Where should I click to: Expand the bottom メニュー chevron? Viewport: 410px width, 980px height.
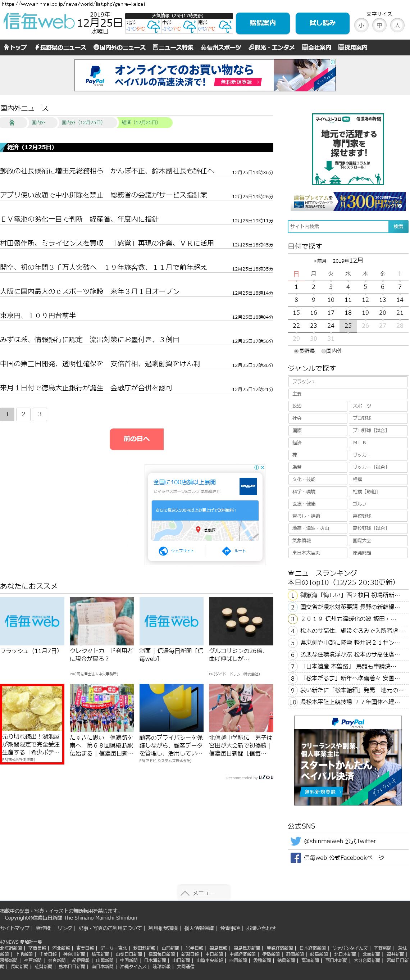185,893
